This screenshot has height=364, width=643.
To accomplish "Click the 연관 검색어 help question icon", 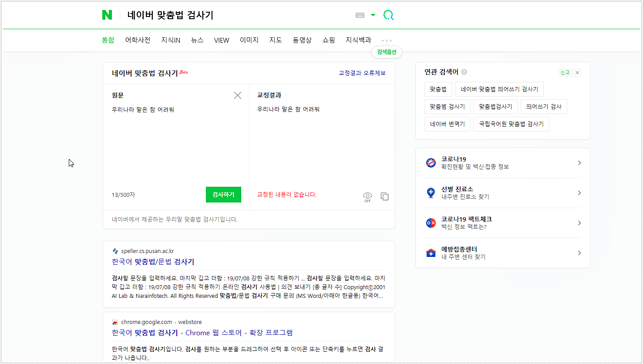I will pos(464,72).
